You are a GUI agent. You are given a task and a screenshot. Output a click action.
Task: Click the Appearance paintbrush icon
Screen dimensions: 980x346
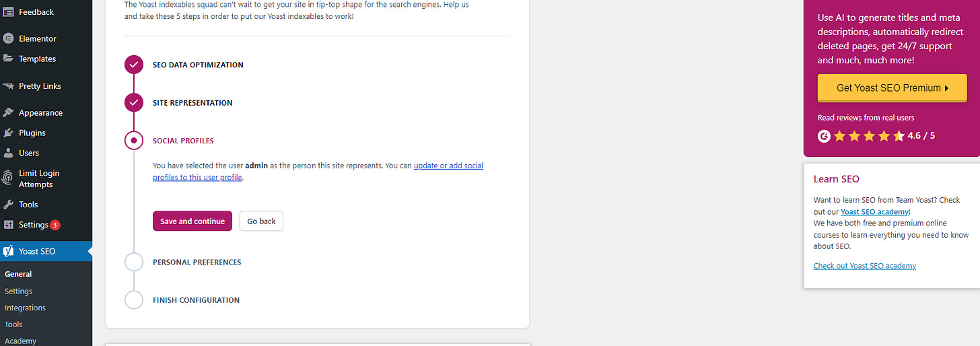pyautogui.click(x=8, y=113)
